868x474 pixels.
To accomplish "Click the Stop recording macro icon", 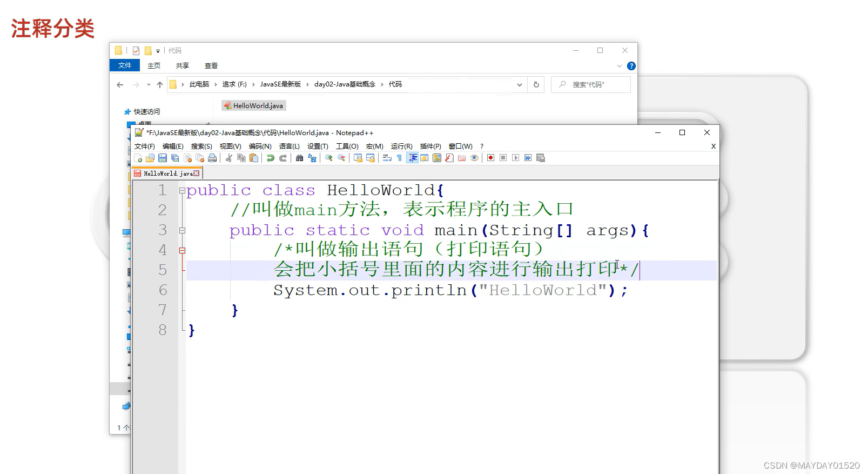I will point(503,158).
